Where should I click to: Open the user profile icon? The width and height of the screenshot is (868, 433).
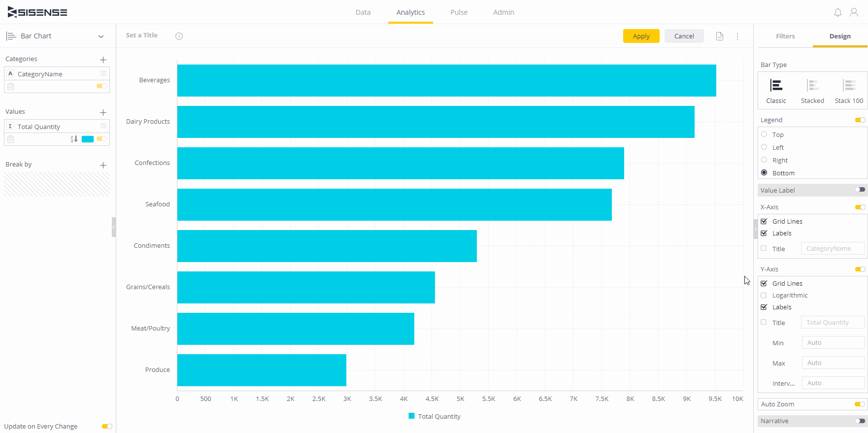tap(854, 12)
